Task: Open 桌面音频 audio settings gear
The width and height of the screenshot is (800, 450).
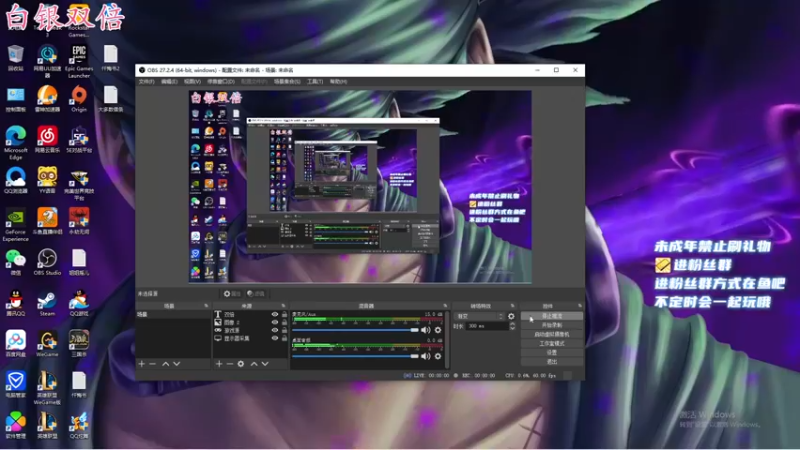Action: click(x=438, y=356)
